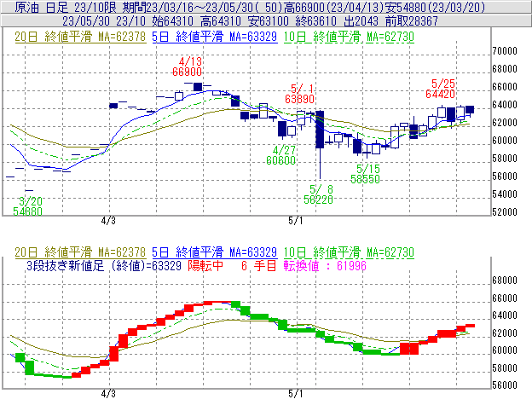Click the 5/1 date label on lower chart

pyautogui.click(x=296, y=394)
